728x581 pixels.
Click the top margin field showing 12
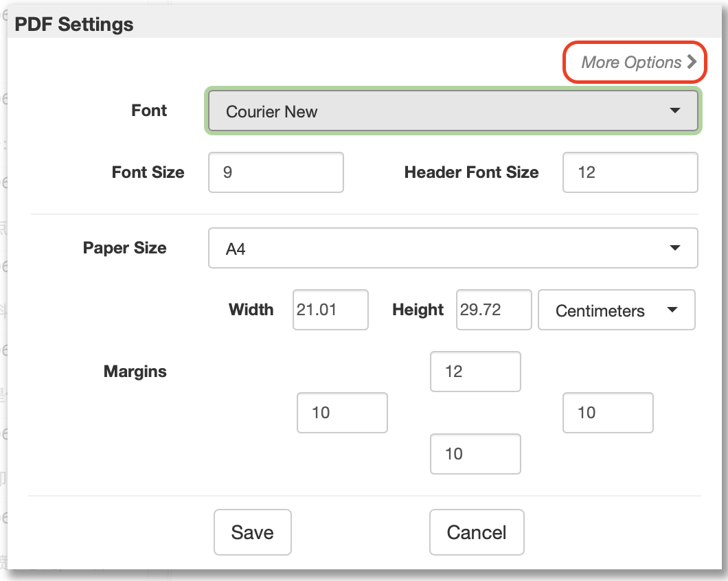point(475,372)
